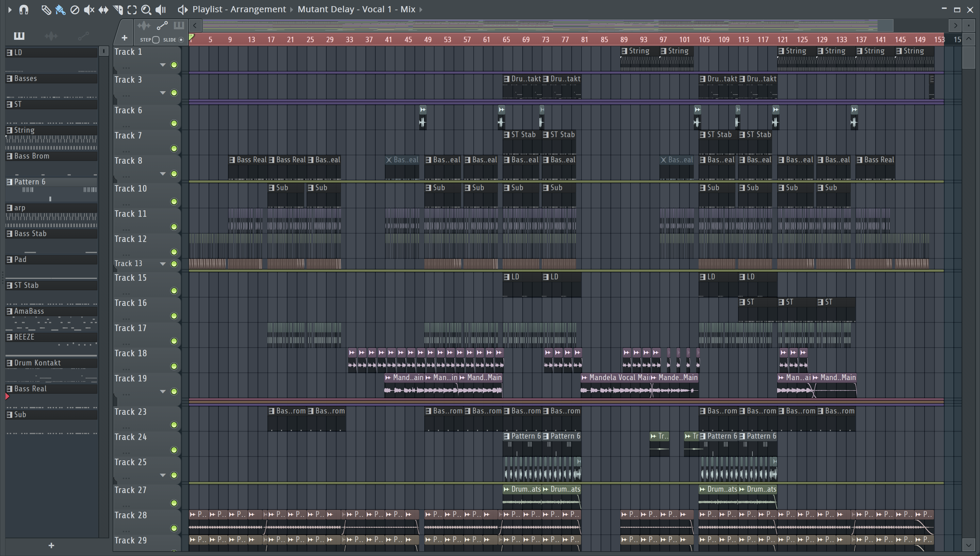Viewport: 980px width, 556px height.
Task: Click the scroll-up arrow of the playlist
Action: [x=968, y=39]
